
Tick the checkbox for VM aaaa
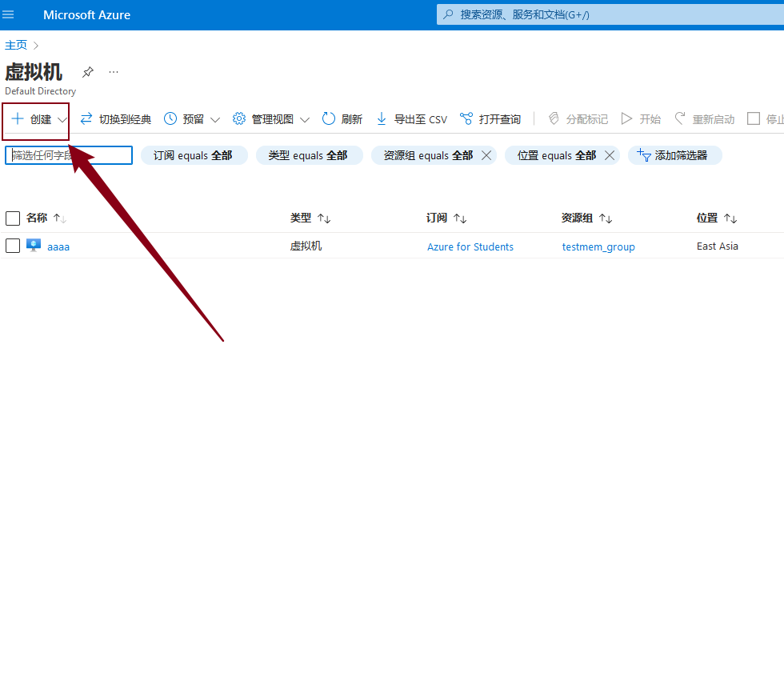pos(13,246)
